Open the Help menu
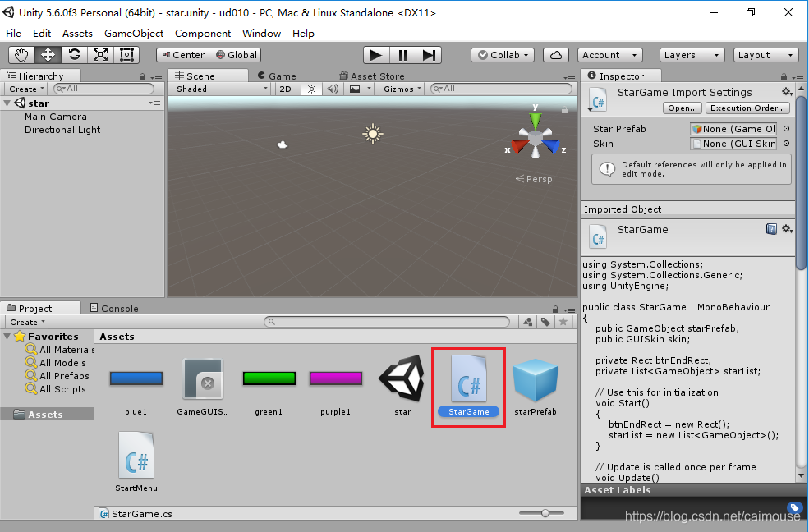 click(x=303, y=34)
